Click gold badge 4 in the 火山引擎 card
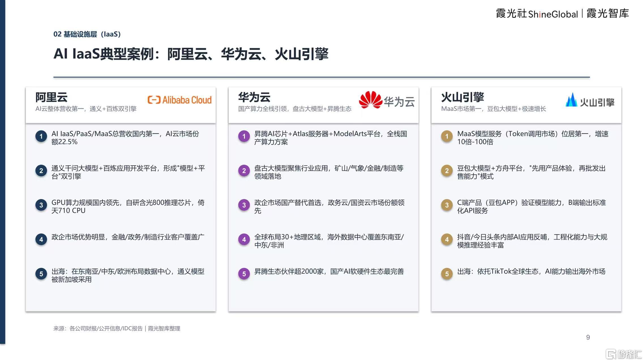 click(x=447, y=240)
